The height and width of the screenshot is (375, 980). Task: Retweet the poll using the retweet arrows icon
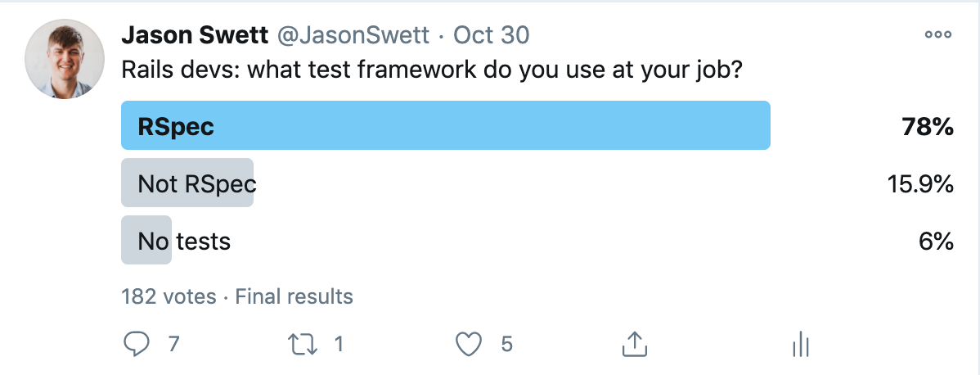click(x=303, y=345)
